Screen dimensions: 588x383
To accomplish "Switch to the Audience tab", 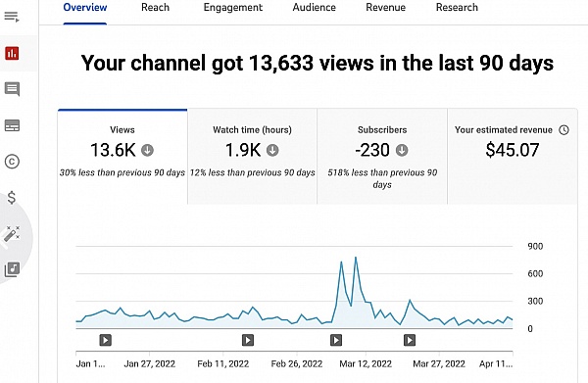I will [x=315, y=8].
